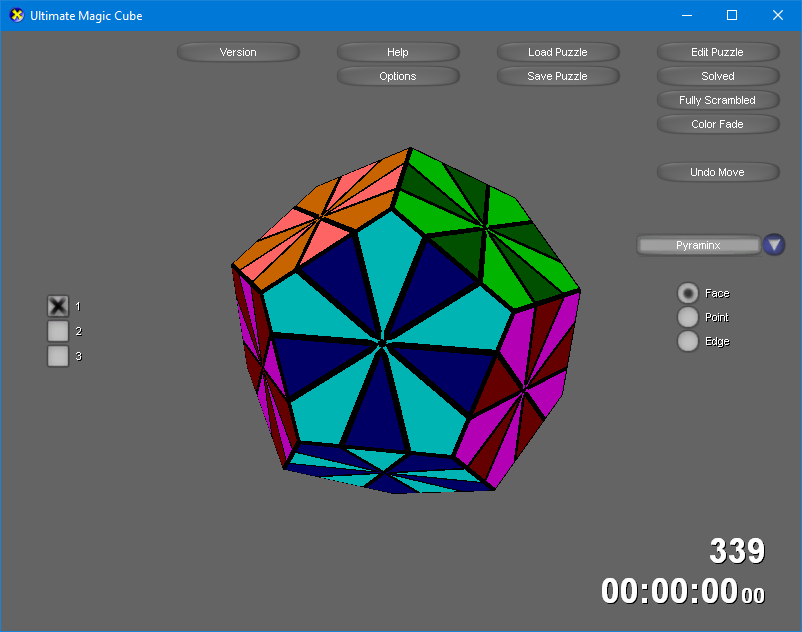Save the current puzzle
The height and width of the screenshot is (632, 802).
coord(558,75)
